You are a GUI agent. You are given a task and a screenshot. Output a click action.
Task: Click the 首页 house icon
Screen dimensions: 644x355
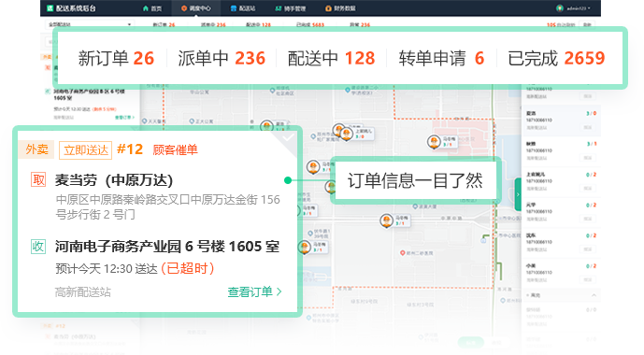pyautogui.click(x=146, y=8)
